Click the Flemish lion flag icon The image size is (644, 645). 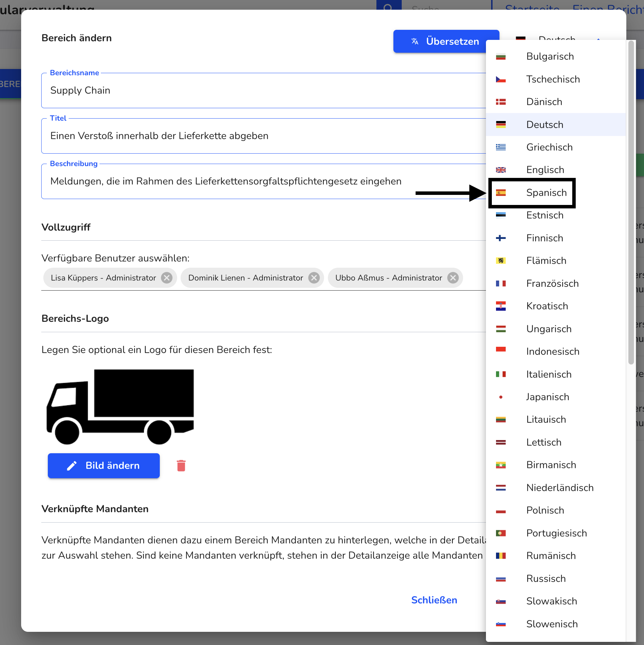coord(501,261)
